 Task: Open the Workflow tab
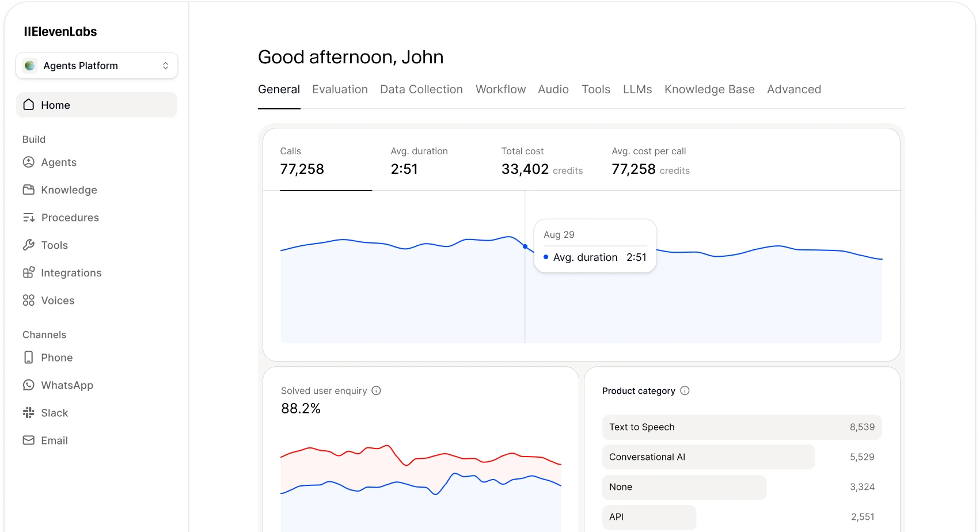[x=500, y=89]
